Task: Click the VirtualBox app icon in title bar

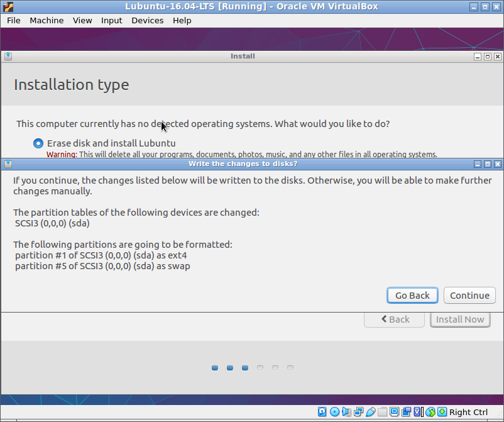Action: 8,7
